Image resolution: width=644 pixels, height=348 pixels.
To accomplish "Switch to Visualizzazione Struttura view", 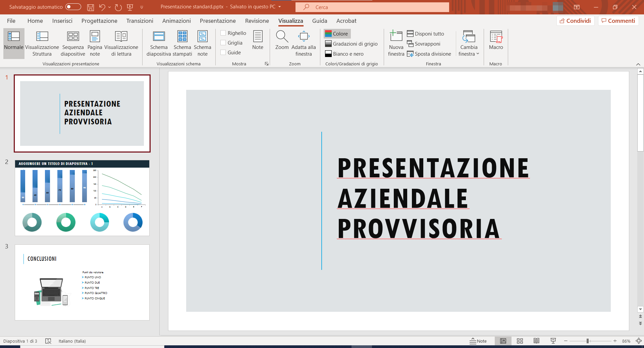I will coord(42,44).
